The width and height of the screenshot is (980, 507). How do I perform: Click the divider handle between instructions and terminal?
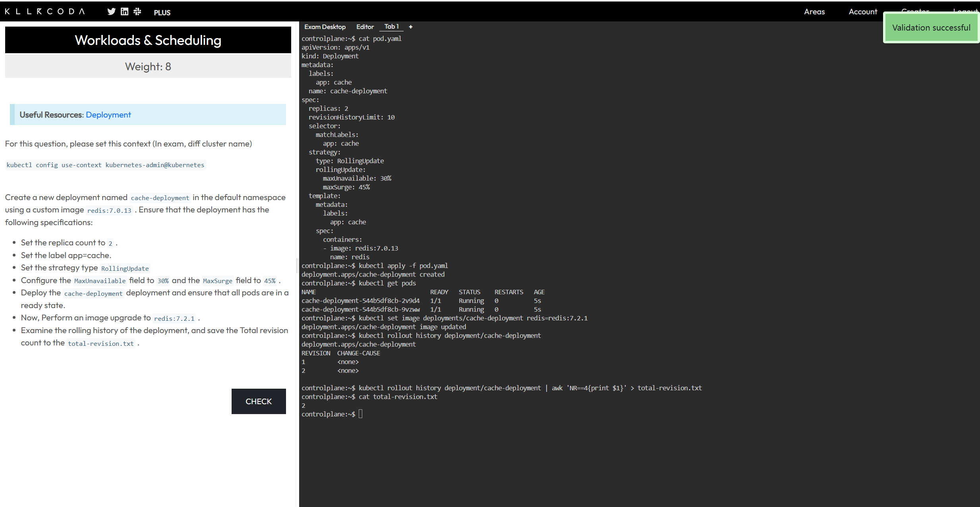[297, 265]
